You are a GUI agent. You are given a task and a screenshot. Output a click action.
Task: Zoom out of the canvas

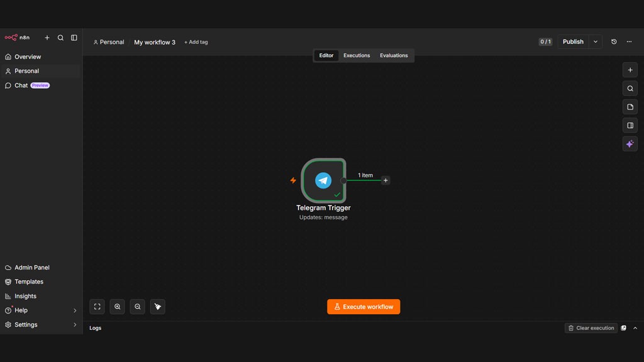[x=138, y=307]
